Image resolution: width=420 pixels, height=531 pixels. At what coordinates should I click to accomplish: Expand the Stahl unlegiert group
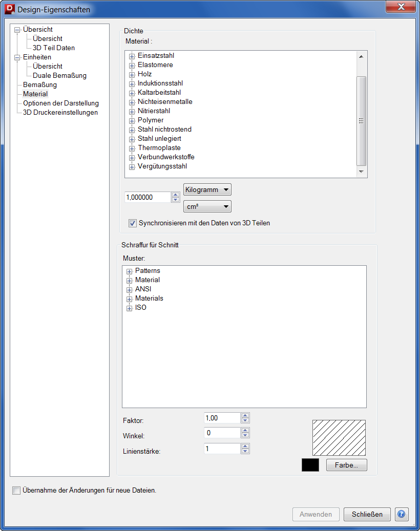coord(132,139)
